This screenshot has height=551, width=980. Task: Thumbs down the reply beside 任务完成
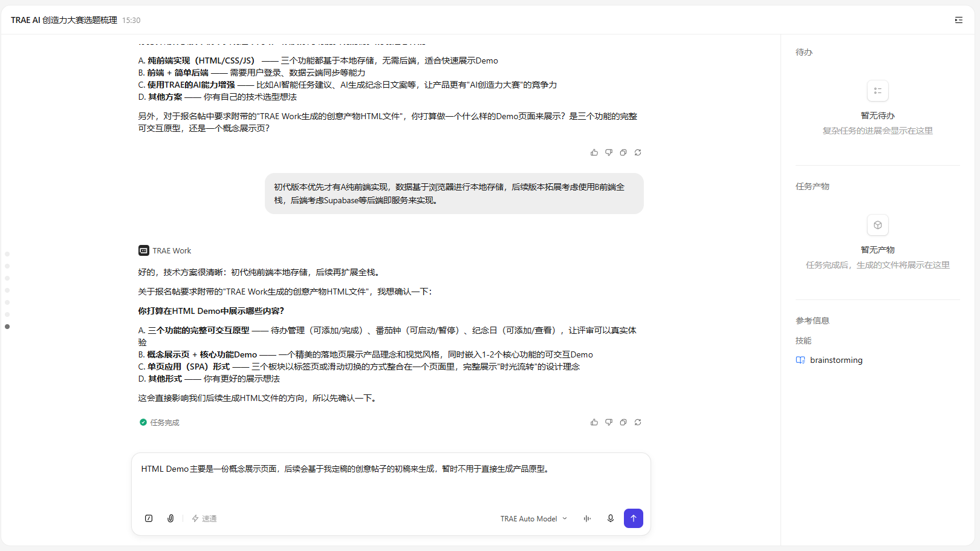[609, 422]
